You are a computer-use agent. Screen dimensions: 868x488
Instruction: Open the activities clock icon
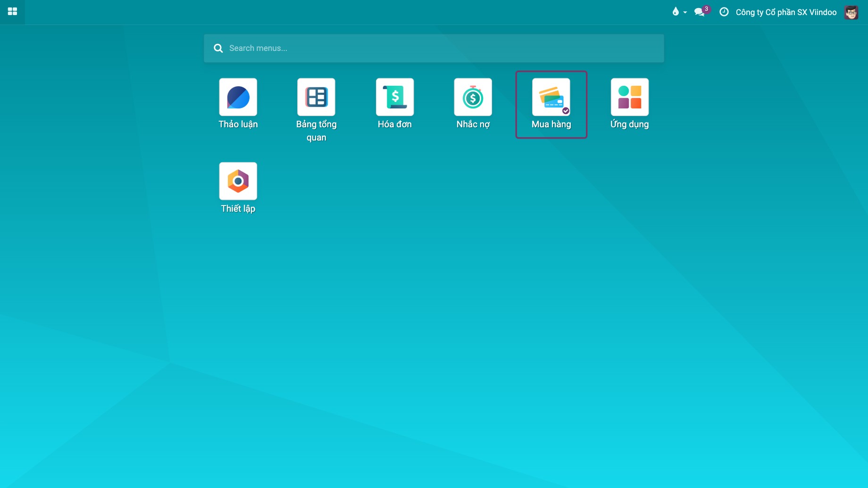pyautogui.click(x=724, y=12)
